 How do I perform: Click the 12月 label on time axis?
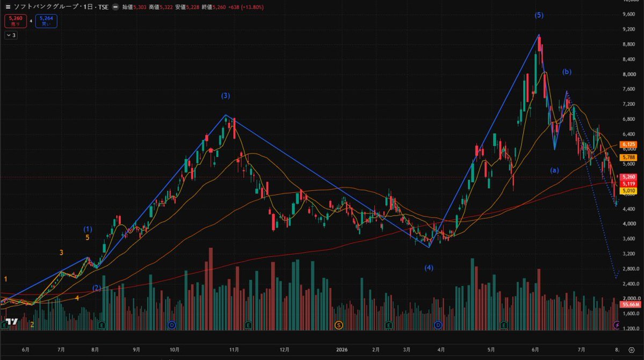pyautogui.click(x=284, y=350)
